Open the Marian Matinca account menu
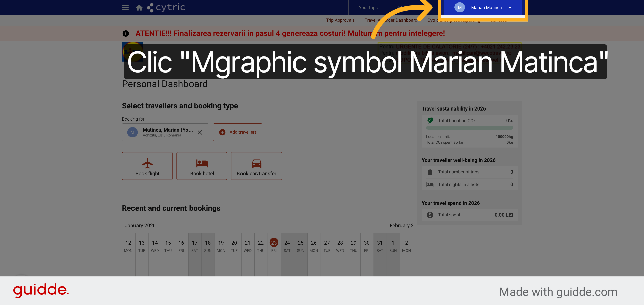Image resolution: width=644 pixels, height=305 pixels. [x=483, y=7]
